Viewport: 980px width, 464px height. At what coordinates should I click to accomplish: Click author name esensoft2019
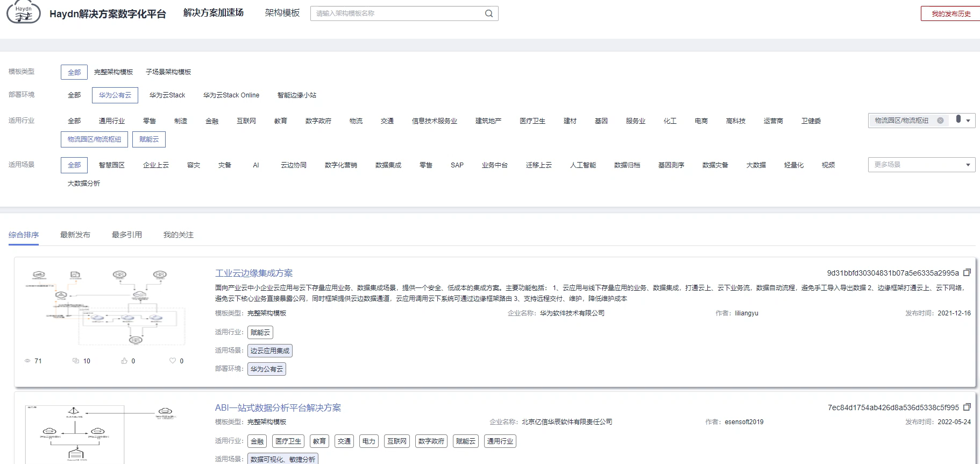(744, 422)
